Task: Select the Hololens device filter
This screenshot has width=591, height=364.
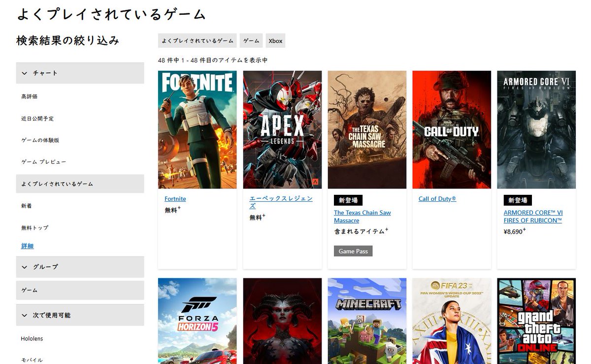Action: [x=32, y=338]
